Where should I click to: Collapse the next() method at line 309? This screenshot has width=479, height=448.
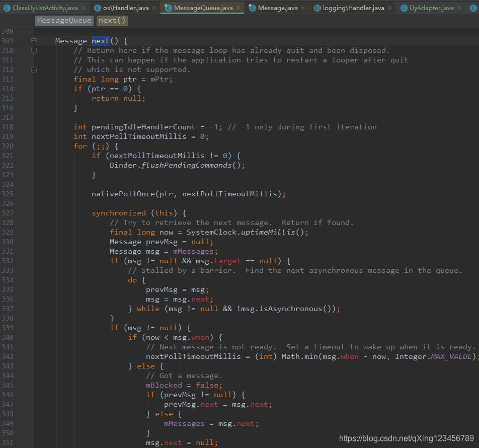point(34,41)
